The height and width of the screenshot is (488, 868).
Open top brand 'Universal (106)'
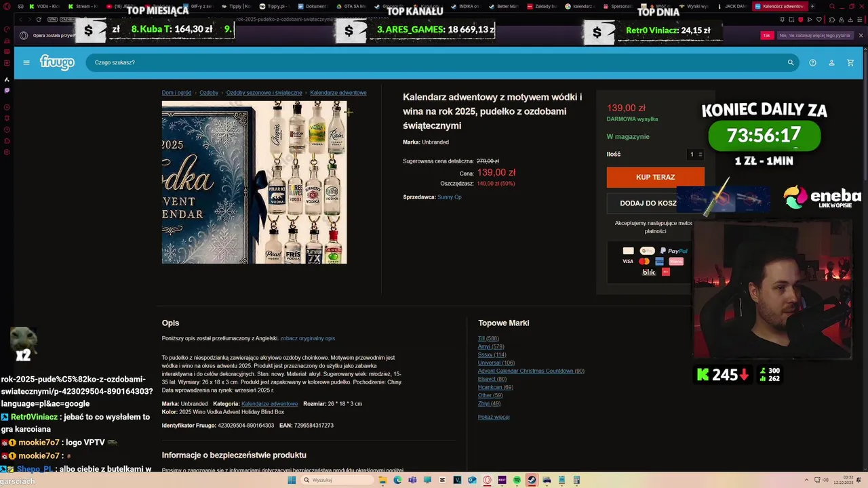click(496, 363)
